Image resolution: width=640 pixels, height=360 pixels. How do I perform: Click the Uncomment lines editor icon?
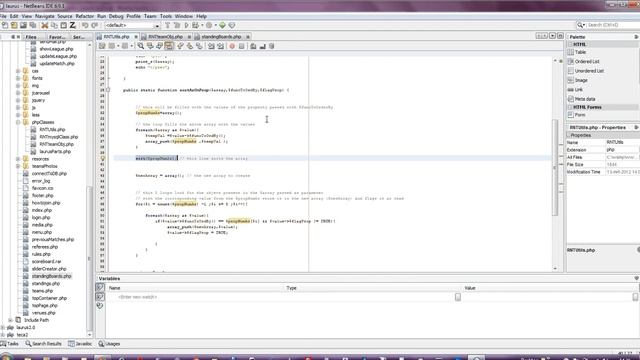[x=262, y=46]
